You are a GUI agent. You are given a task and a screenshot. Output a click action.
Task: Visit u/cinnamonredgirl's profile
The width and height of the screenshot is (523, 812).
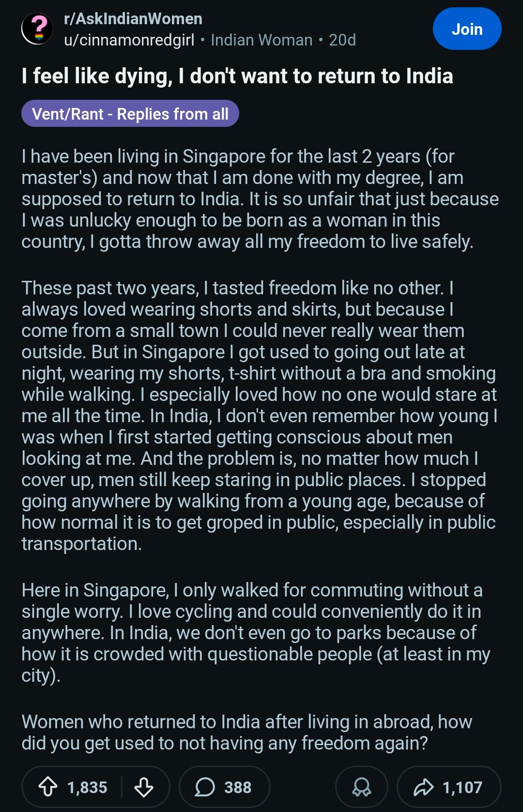click(129, 40)
